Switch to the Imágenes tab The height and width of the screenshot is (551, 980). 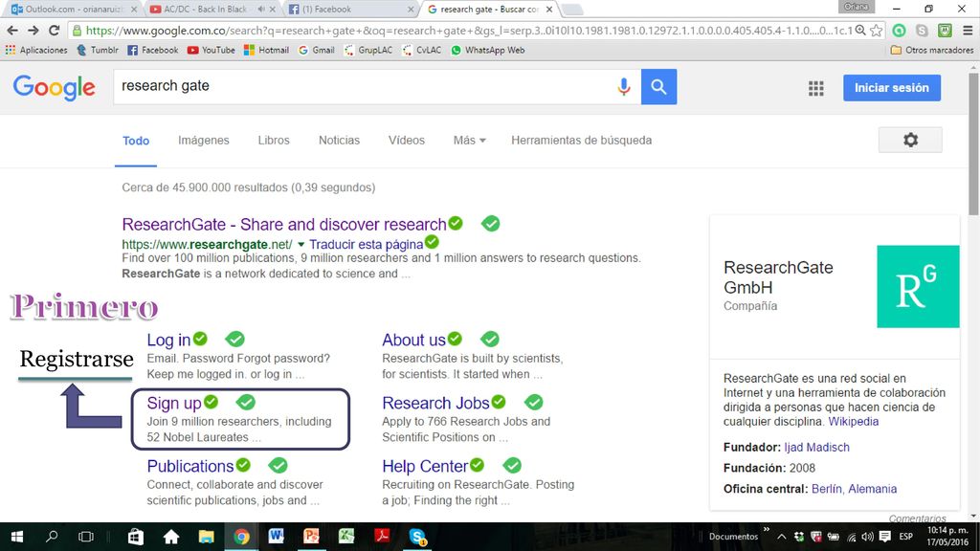click(x=204, y=140)
